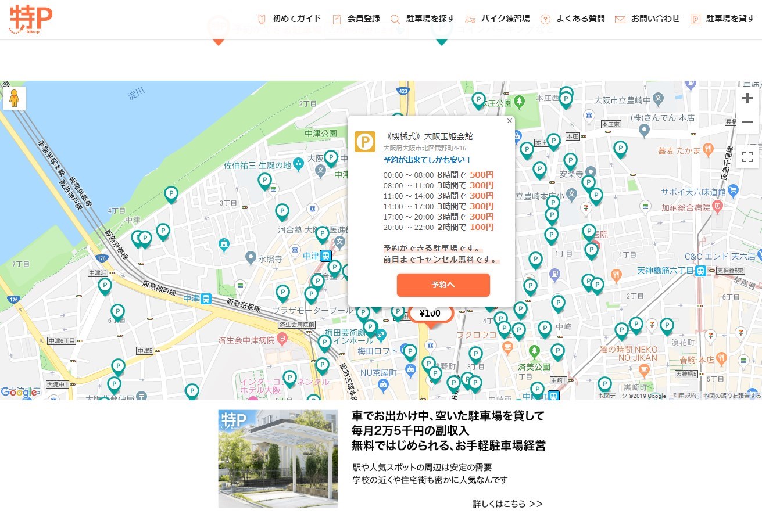Go to バイク練習場 page
This screenshot has width=762, height=532.
pos(498,19)
